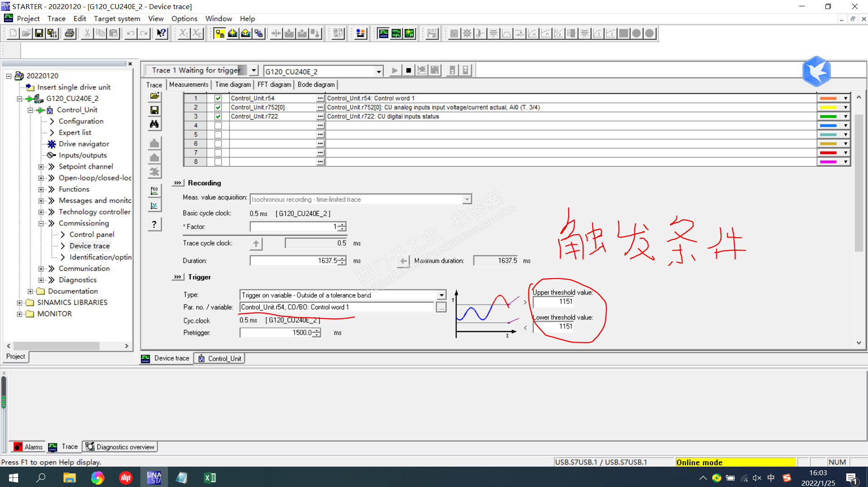868x487 pixels.
Task: Pick the orange color for signal 1
Action: pyautogui.click(x=833, y=98)
